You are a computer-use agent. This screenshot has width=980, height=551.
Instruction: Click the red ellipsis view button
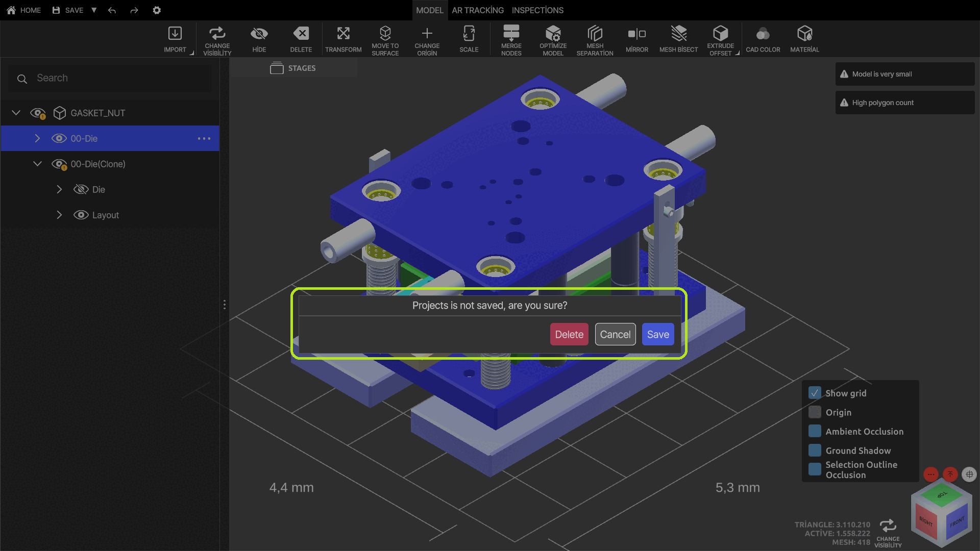tap(932, 474)
